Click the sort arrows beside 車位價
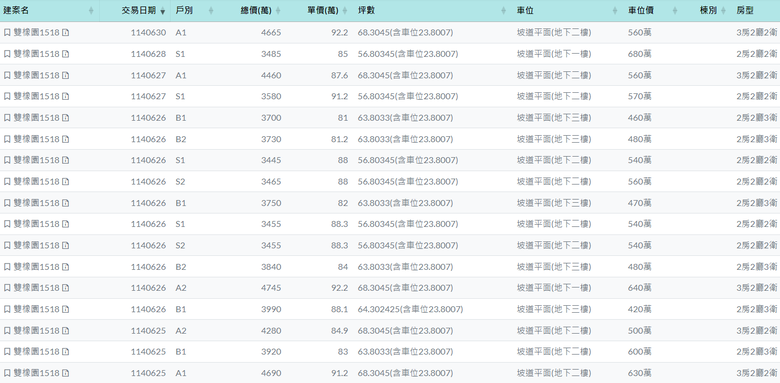Image resolution: width=780 pixels, height=383 pixels. tap(675, 11)
